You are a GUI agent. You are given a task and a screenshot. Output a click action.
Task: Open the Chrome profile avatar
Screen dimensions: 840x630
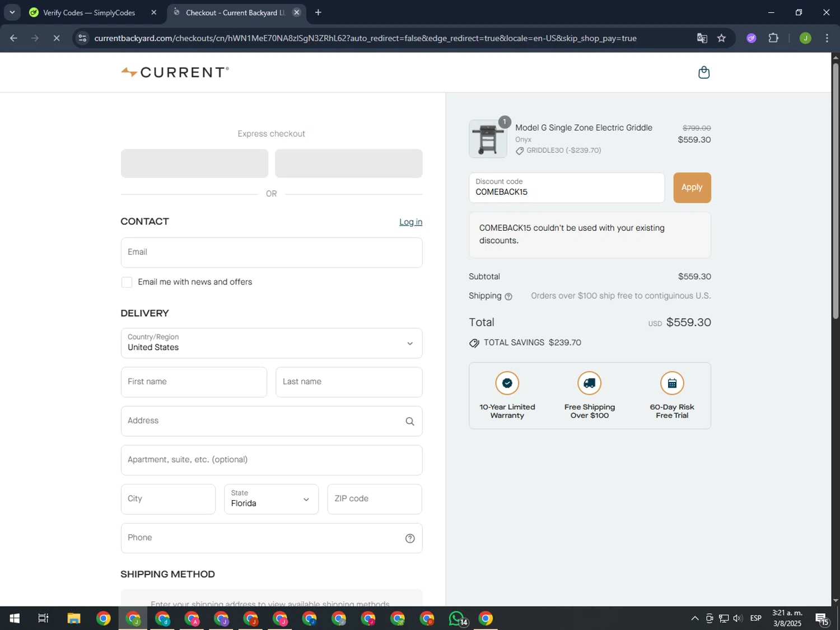pyautogui.click(x=805, y=38)
